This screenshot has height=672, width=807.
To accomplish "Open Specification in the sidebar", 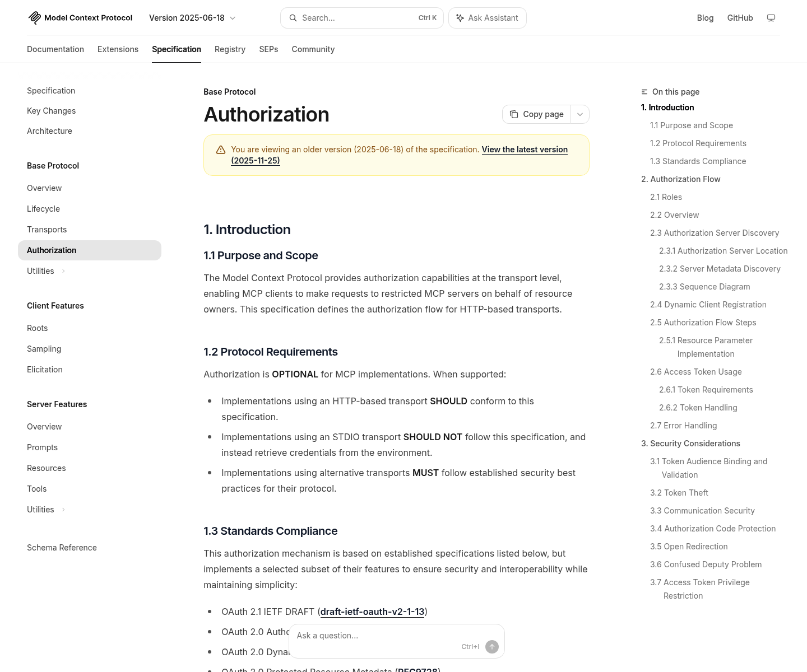I will coord(51,91).
